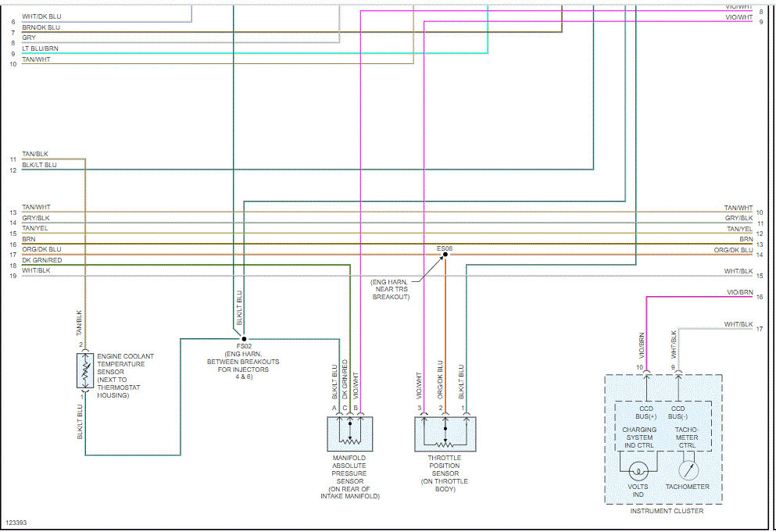Click the ON THROTTLE BODY note
The width and height of the screenshot is (776, 532).
(x=445, y=485)
